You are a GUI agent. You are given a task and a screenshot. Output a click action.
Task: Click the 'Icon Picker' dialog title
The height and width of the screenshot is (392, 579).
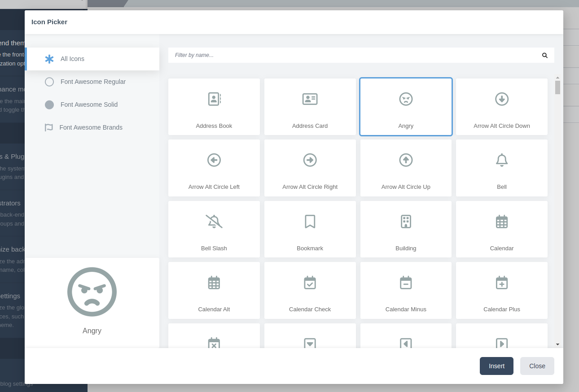tap(49, 22)
